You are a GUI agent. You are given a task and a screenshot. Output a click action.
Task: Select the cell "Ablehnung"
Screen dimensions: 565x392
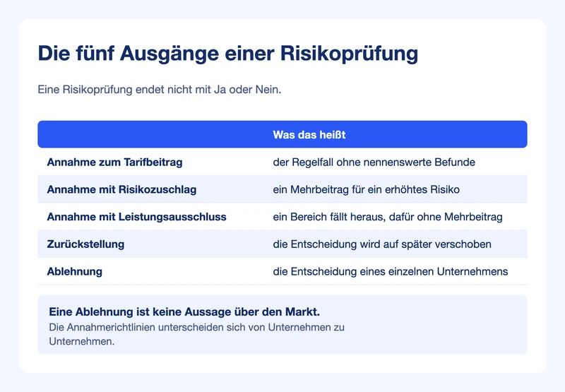coord(75,272)
